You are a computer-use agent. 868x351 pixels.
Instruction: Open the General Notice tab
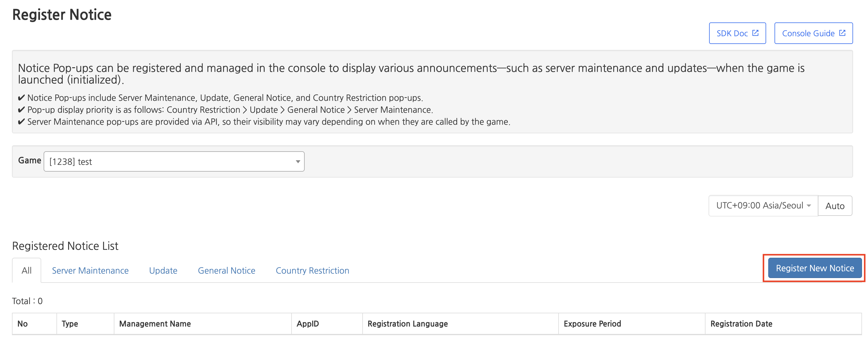tap(226, 270)
